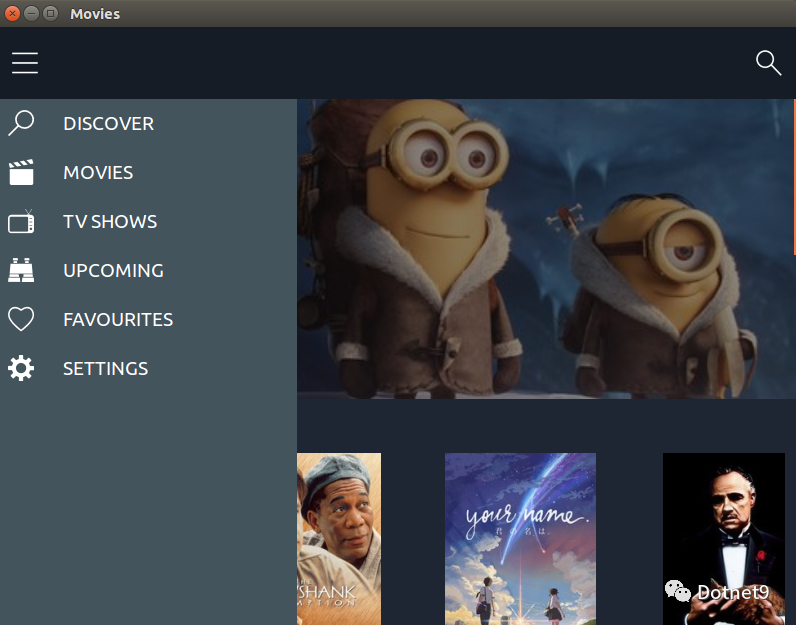Image resolution: width=796 pixels, height=625 pixels.
Task: Click the TV Shows television icon
Action: pyautogui.click(x=21, y=221)
